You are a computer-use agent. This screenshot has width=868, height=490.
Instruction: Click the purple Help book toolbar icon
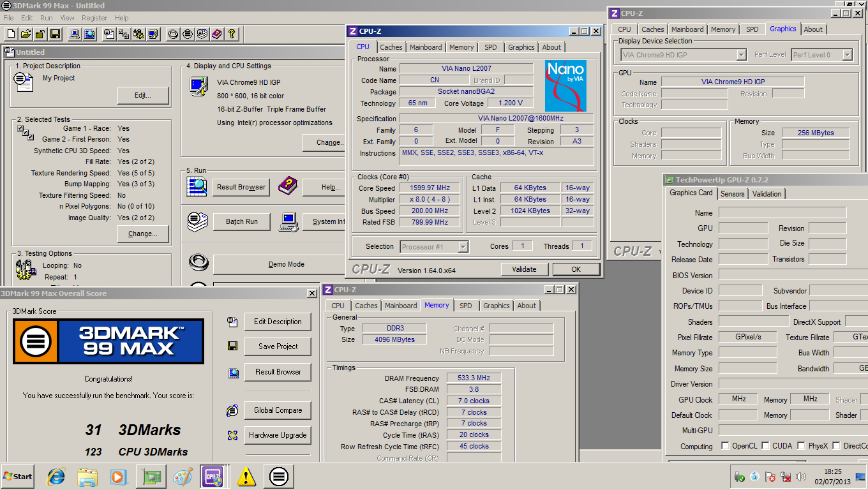(217, 34)
